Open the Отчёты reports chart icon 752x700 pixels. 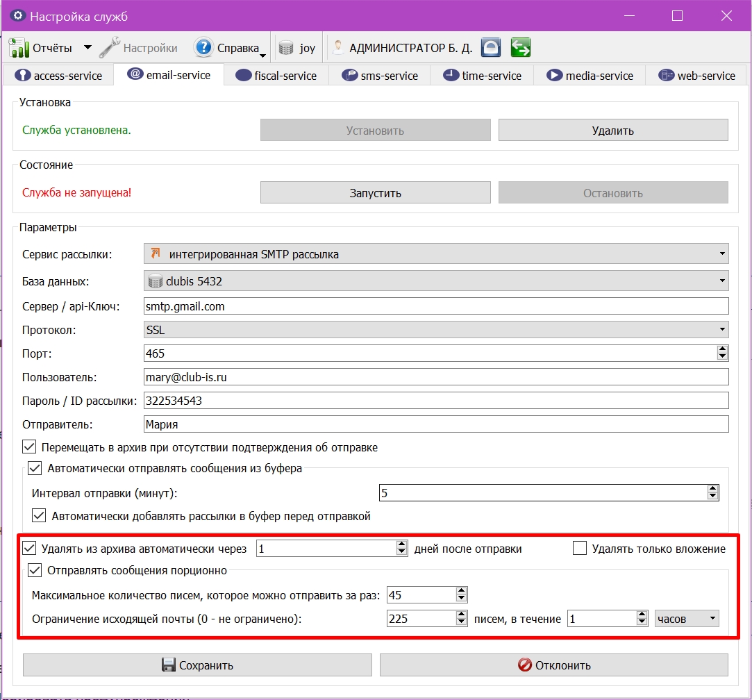19,47
